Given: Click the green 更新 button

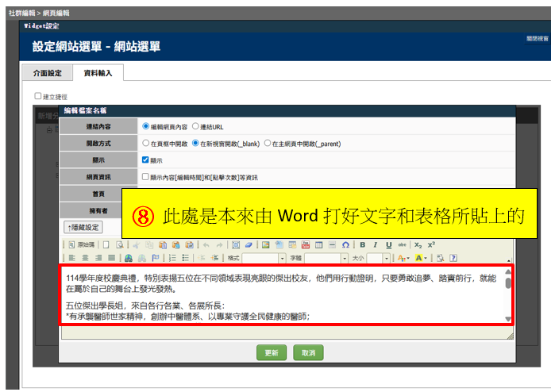Looking at the screenshot, I should pos(272,352).
